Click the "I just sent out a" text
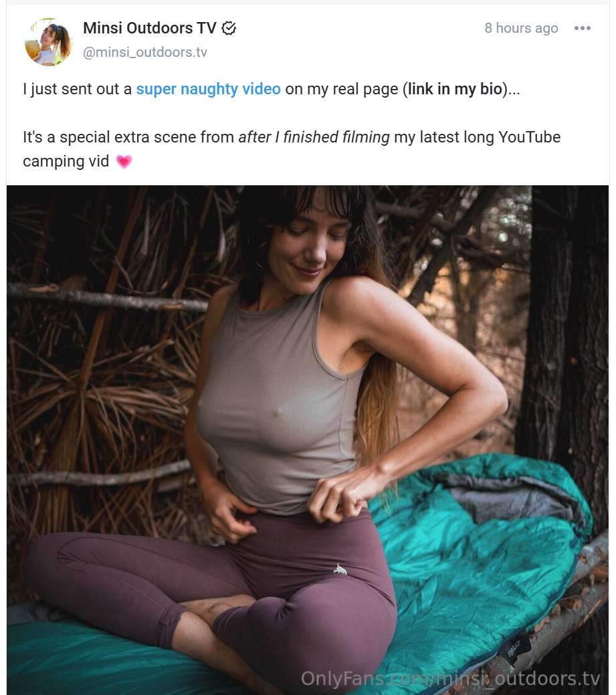Viewport: 616px width, 695px height. click(77, 89)
